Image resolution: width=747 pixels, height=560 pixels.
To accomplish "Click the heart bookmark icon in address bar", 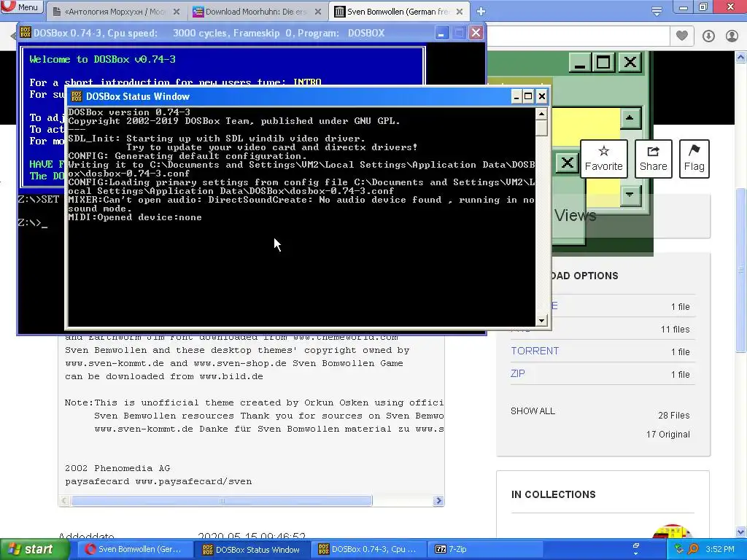I will tap(682, 35).
